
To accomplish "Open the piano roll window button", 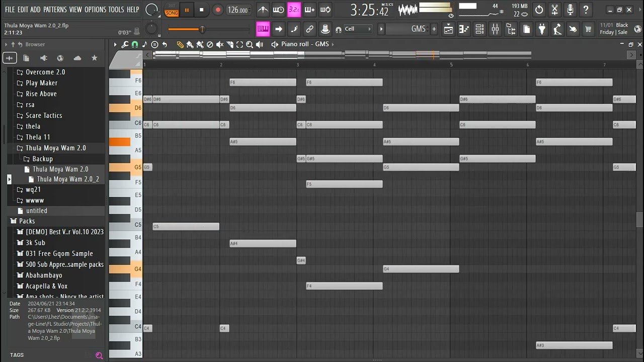I will pyautogui.click(x=464, y=29).
